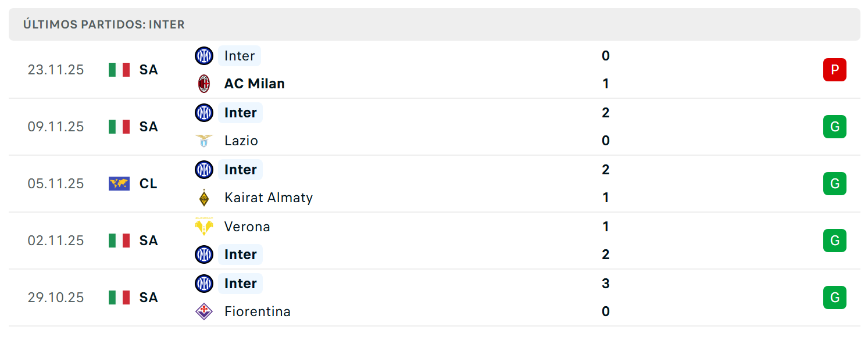Click Inter crest in 23.11.25 match
The width and height of the screenshot is (868, 337).
point(204,56)
